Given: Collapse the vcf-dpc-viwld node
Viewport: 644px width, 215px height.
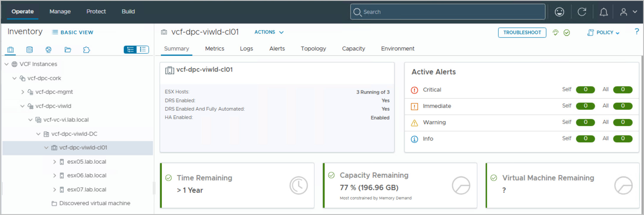Looking at the screenshot, I should coord(22,106).
